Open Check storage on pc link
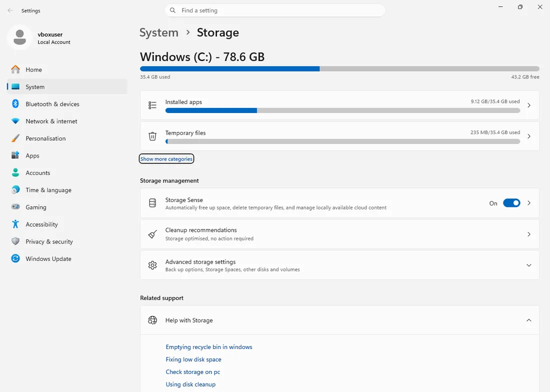The height and width of the screenshot is (392, 550). (193, 371)
